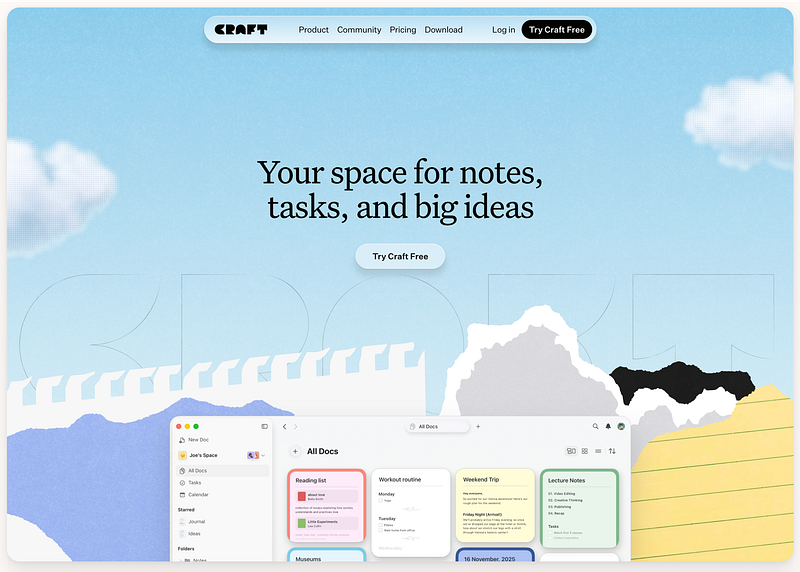Click the Log in link
Viewport: 800px width, 572px height.
pyautogui.click(x=504, y=30)
